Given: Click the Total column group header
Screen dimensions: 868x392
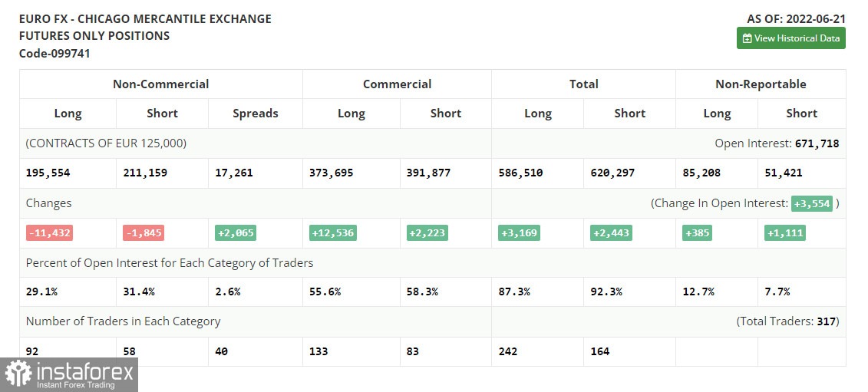Looking at the screenshot, I should coord(583,84).
